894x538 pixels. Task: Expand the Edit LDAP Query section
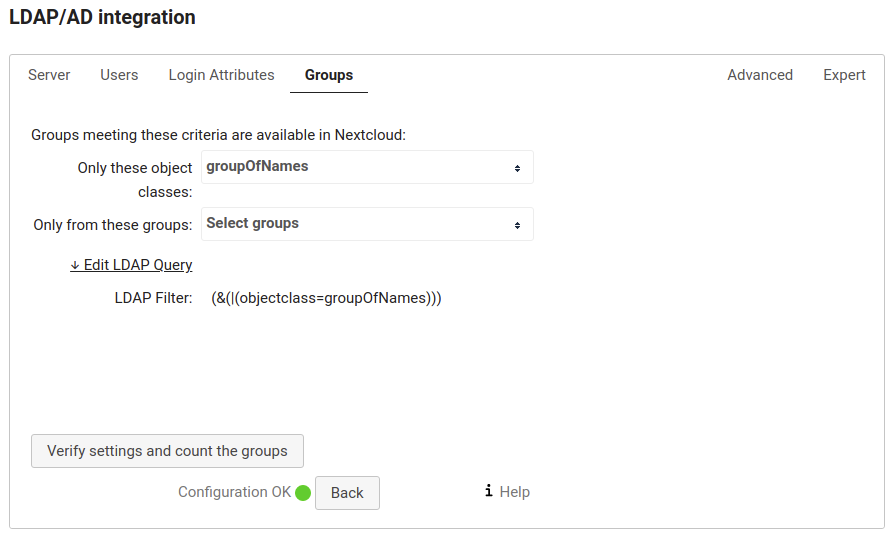click(131, 265)
